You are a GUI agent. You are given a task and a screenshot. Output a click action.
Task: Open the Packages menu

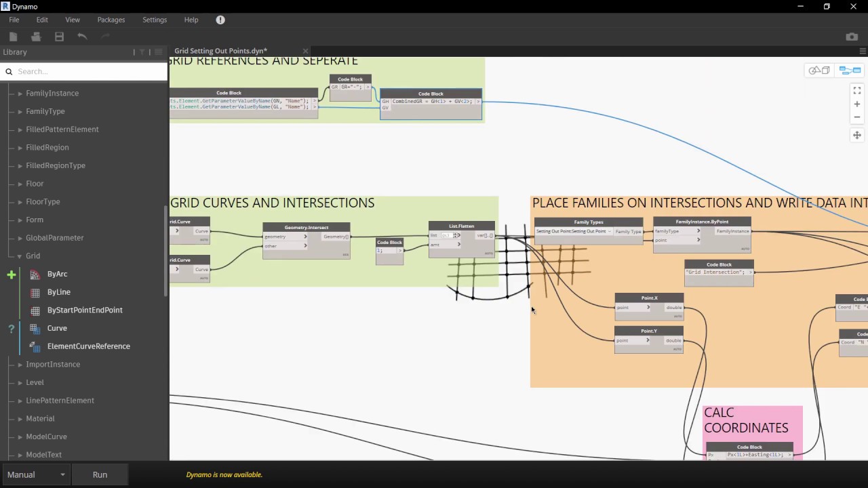coord(111,20)
